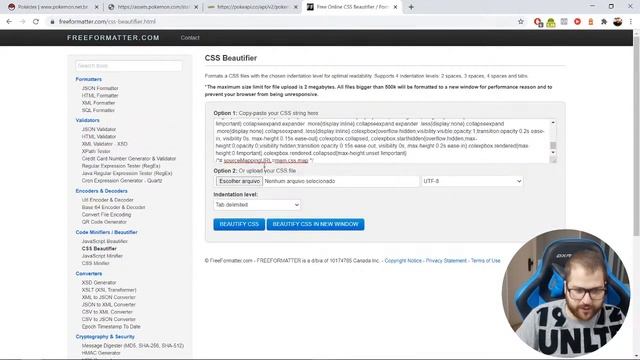Switch to the pokeapi.co api tab

[x=252, y=7]
